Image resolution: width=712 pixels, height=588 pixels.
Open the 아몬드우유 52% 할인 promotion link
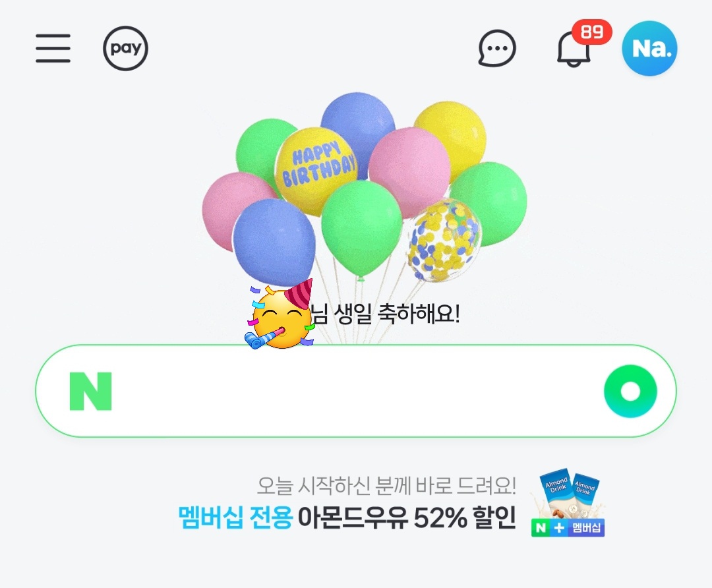point(406,517)
